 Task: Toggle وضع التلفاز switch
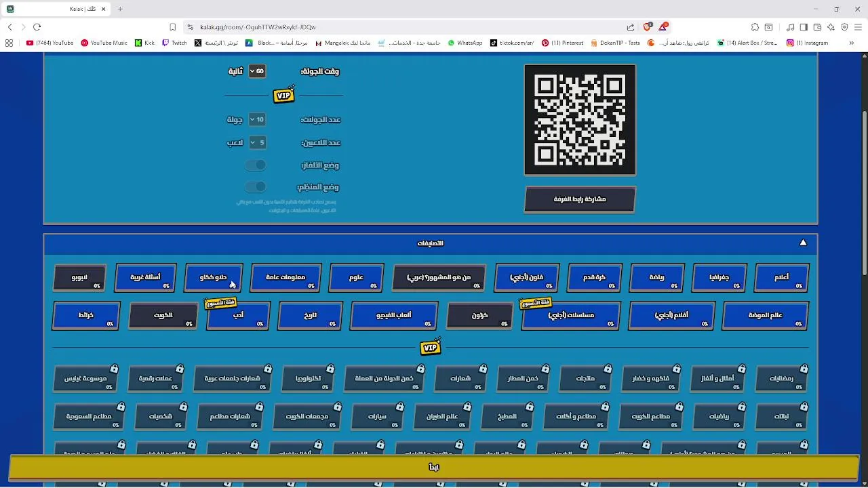256,165
